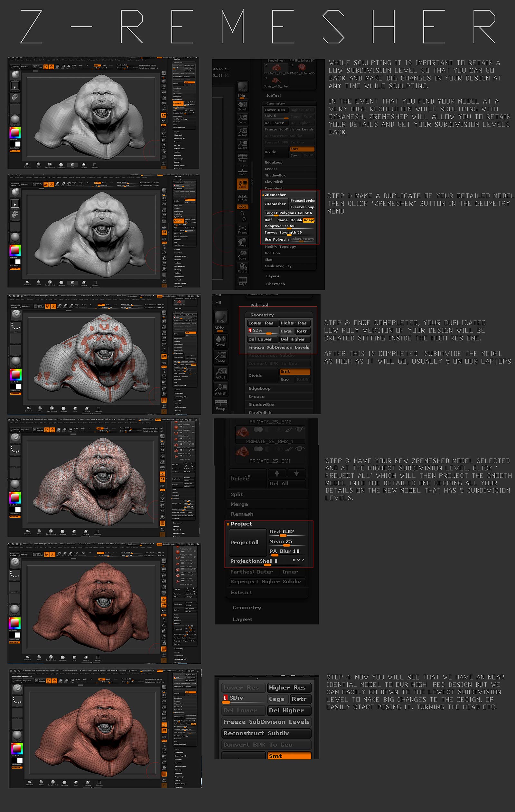Select the Double polygon count option
Screen dimensions: 515x812
pyautogui.click(x=296, y=220)
